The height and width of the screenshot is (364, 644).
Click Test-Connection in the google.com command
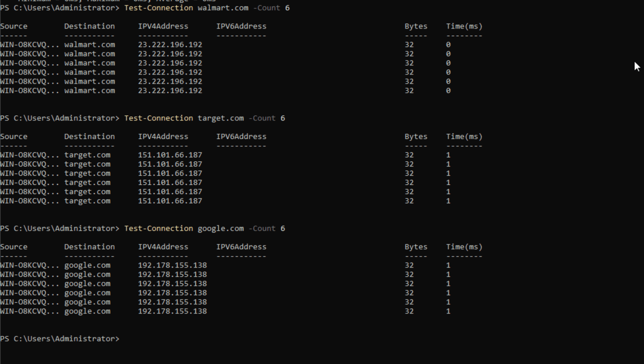158,229
